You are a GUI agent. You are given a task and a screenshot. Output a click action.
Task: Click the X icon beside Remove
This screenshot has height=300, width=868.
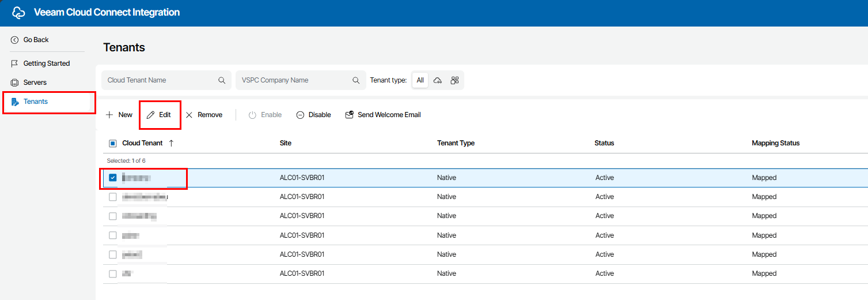189,115
